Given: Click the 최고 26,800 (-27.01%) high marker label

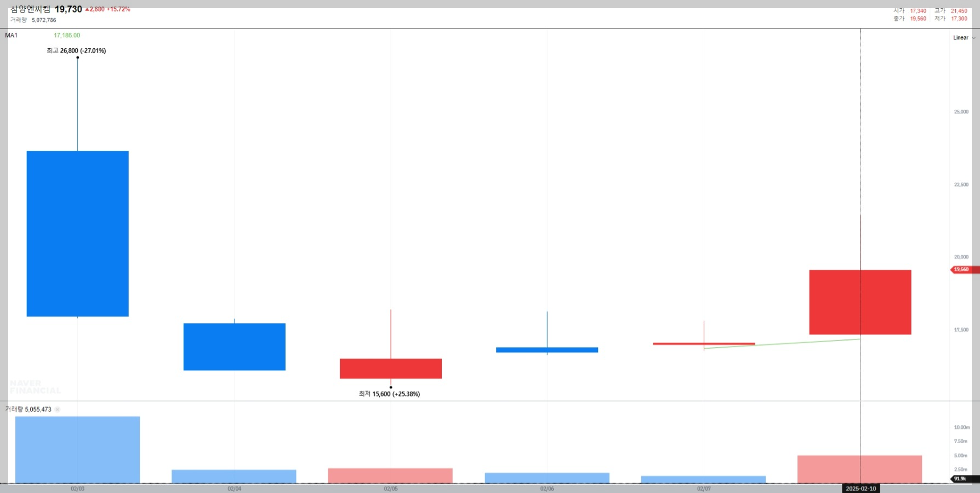Looking at the screenshot, I should tap(76, 50).
